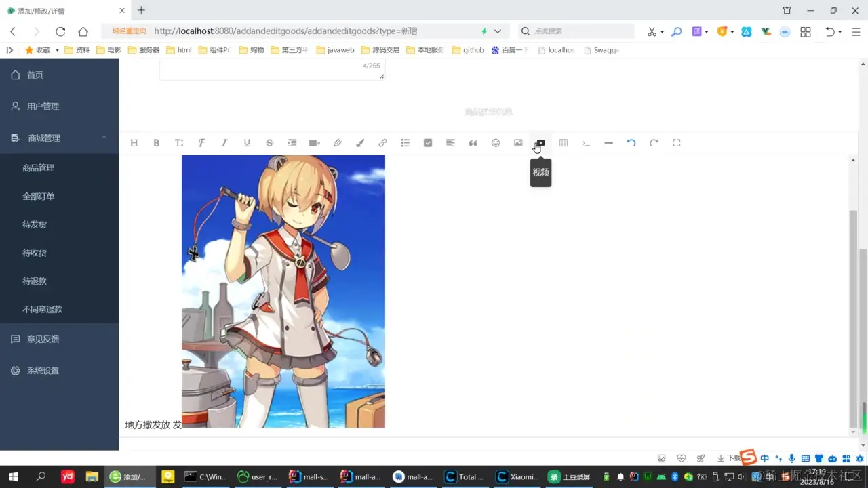Viewport: 868px width, 488px height.
Task: Open the scissors screenshot tool dropdown arrow
Action: (663, 32)
